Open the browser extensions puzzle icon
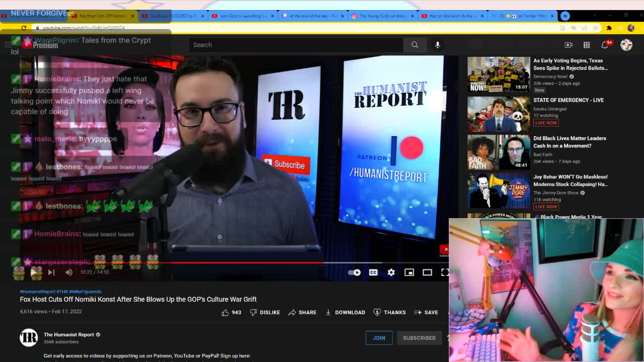Screen dimensions: 644x362 click(x=609, y=28)
